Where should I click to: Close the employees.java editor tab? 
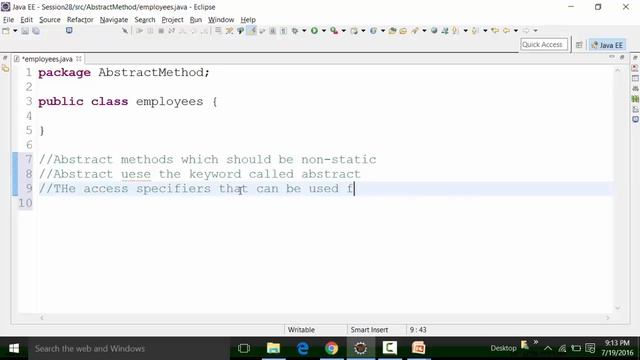pos(79,59)
